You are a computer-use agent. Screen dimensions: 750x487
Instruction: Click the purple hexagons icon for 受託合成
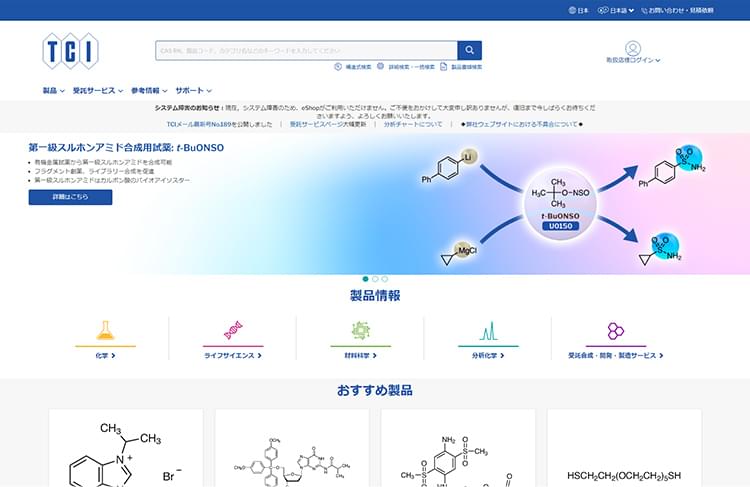[616, 331]
